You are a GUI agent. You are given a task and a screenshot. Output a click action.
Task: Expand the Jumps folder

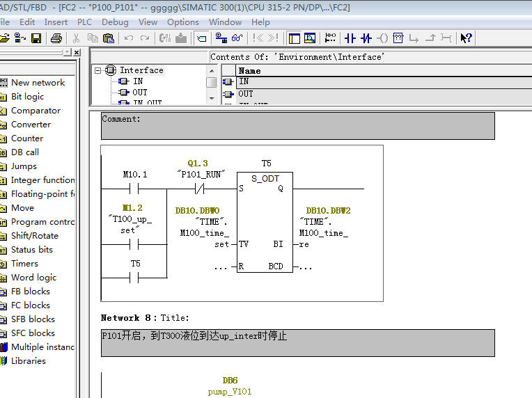tap(24, 166)
